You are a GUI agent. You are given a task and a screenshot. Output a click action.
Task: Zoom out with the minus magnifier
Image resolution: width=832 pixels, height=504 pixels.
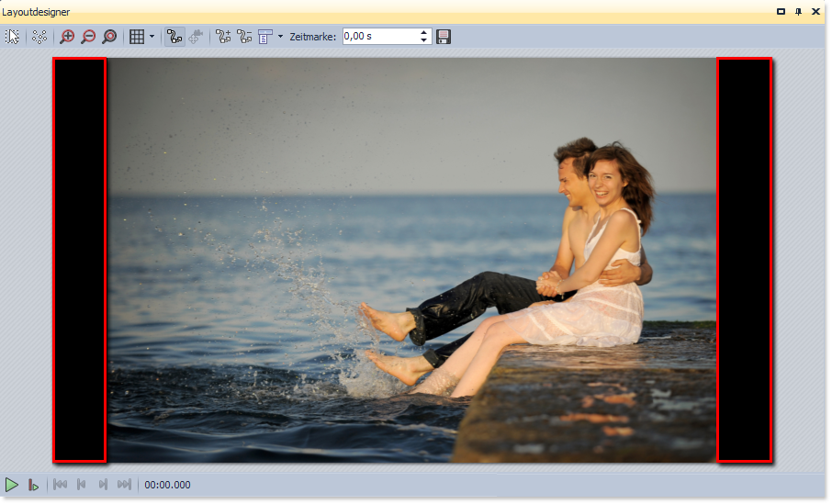click(88, 37)
